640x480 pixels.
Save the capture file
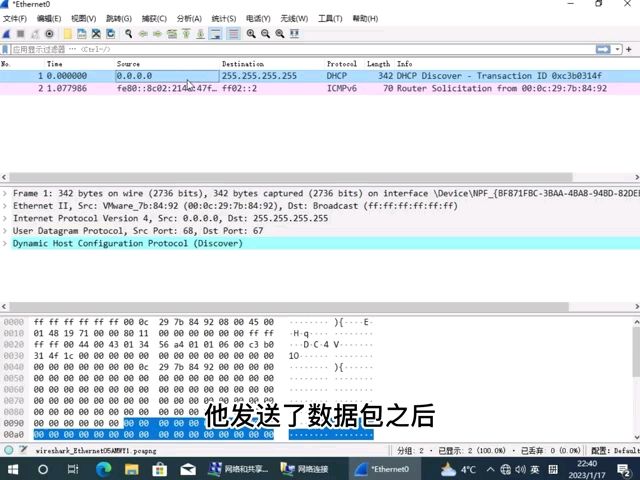click(82, 34)
